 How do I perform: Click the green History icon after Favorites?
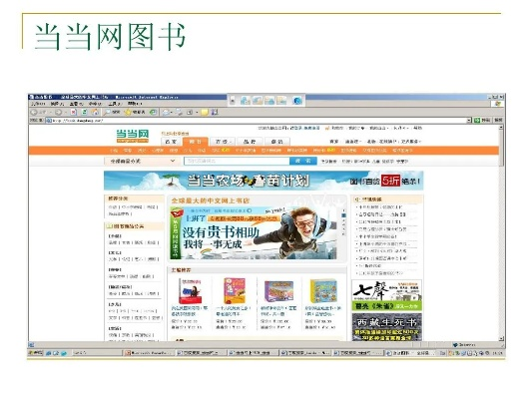pos(154,112)
